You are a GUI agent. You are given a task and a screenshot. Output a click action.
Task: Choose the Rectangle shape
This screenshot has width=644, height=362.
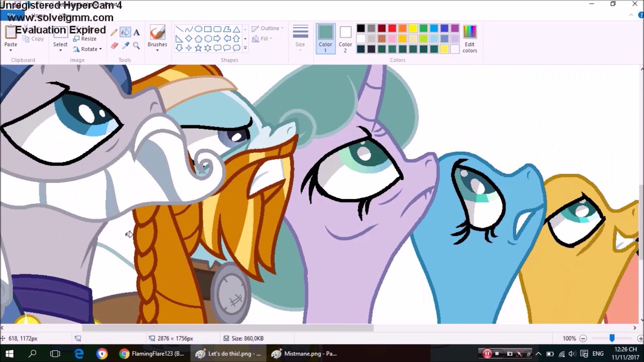[208, 29]
